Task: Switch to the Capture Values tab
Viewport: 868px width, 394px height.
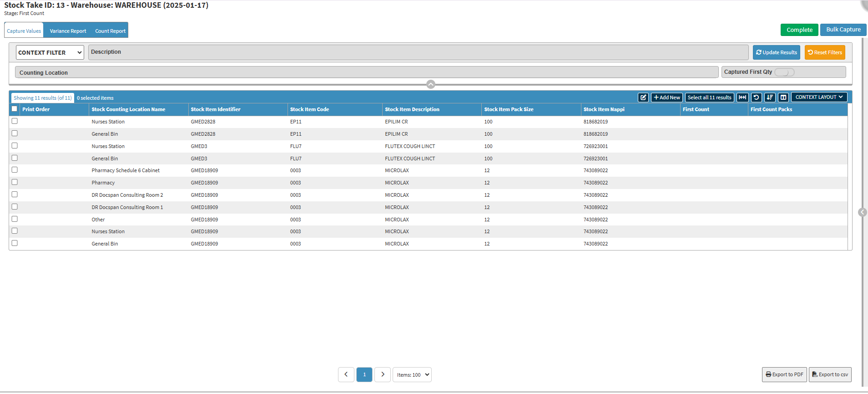Action: click(x=24, y=31)
